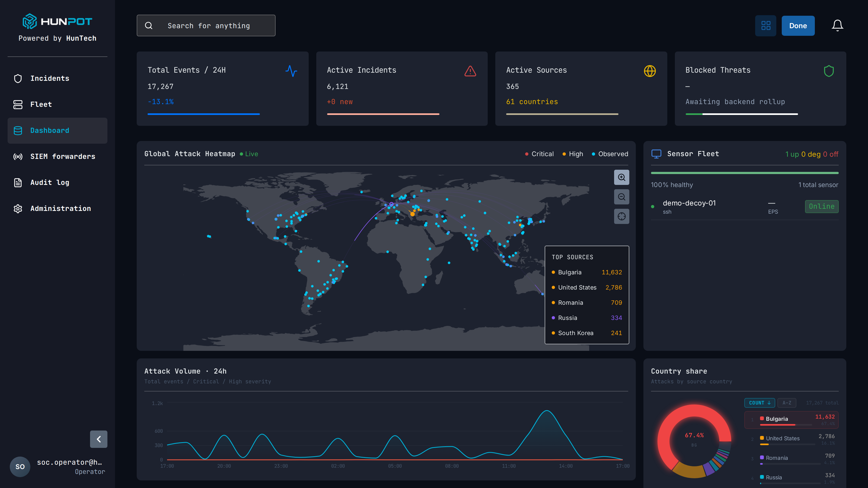Toggle the High legend filter
This screenshot has height=488, width=868.
pos(573,154)
